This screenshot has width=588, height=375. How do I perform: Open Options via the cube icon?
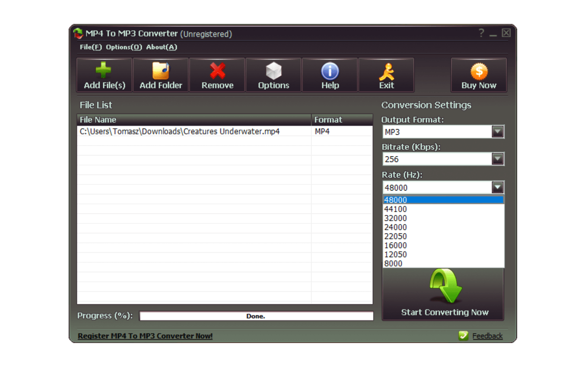[273, 70]
